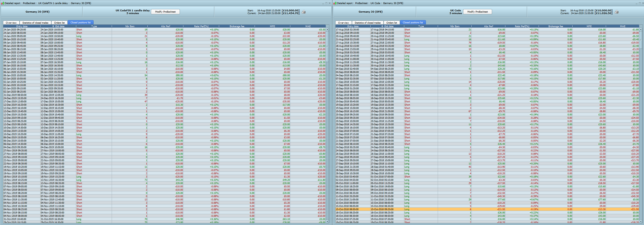The height and width of the screenshot is (225, 644).
Task: Sort by Abs Perf header in right UK Code report
Action: coord(489,26)
